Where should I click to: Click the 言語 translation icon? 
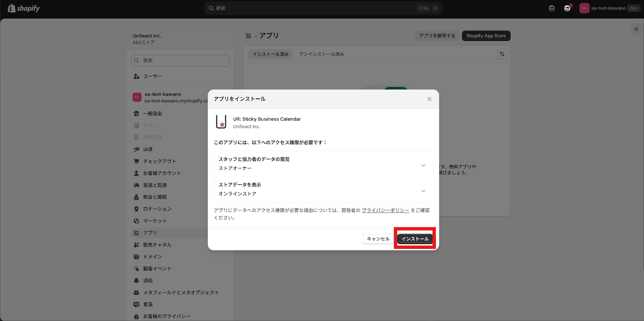[136, 304]
